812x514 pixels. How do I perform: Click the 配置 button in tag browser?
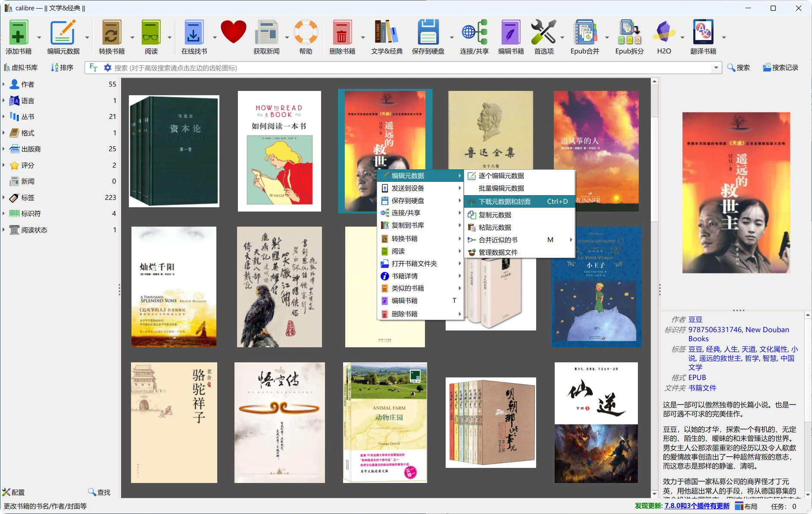(14, 492)
